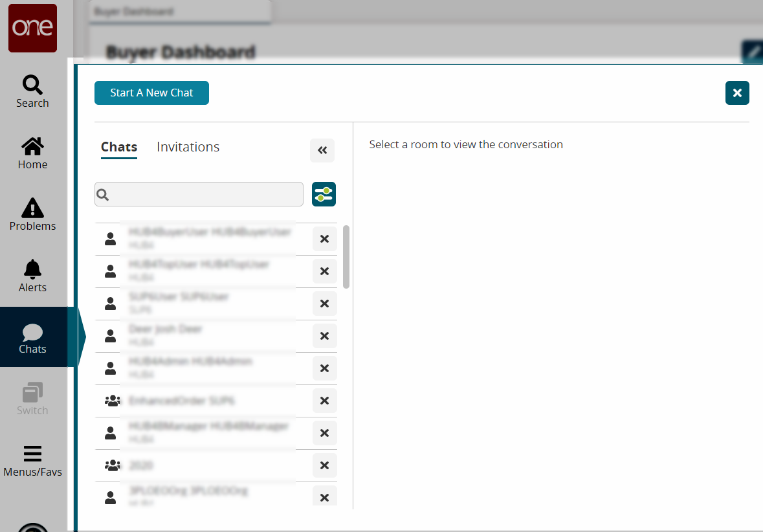The height and width of the screenshot is (532, 763).
Task: Remove the HUB4BuyerUser chat
Action: pyautogui.click(x=325, y=239)
